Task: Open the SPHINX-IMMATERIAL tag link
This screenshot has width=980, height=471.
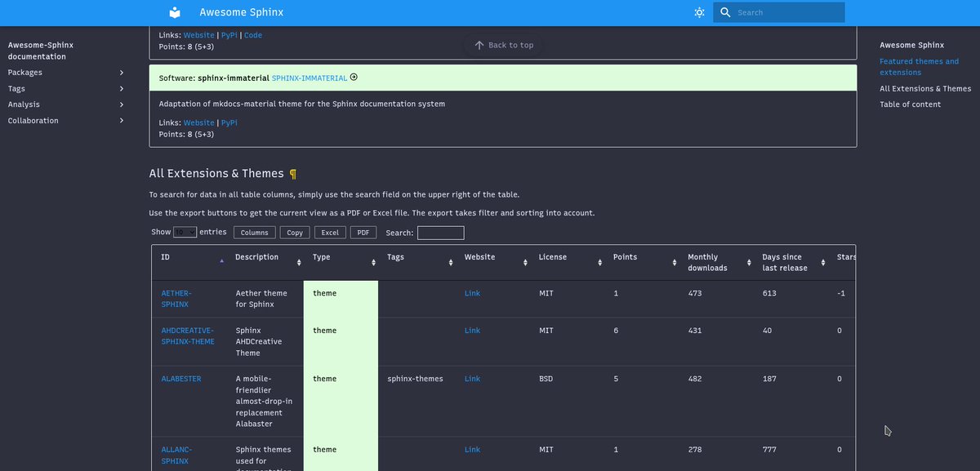Action: tap(309, 78)
